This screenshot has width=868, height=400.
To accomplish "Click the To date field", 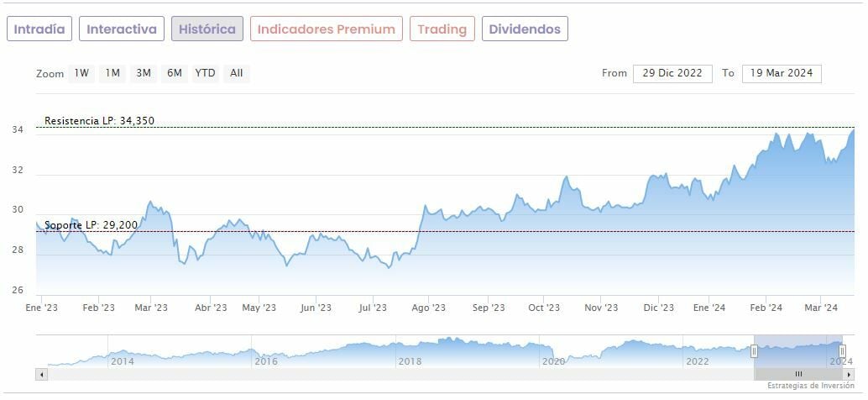I will coord(782,74).
